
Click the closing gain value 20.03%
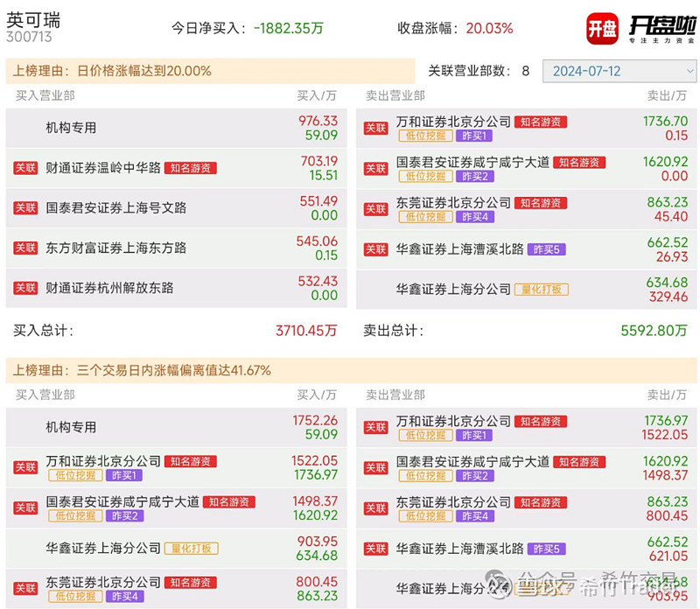click(x=490, y=29)
